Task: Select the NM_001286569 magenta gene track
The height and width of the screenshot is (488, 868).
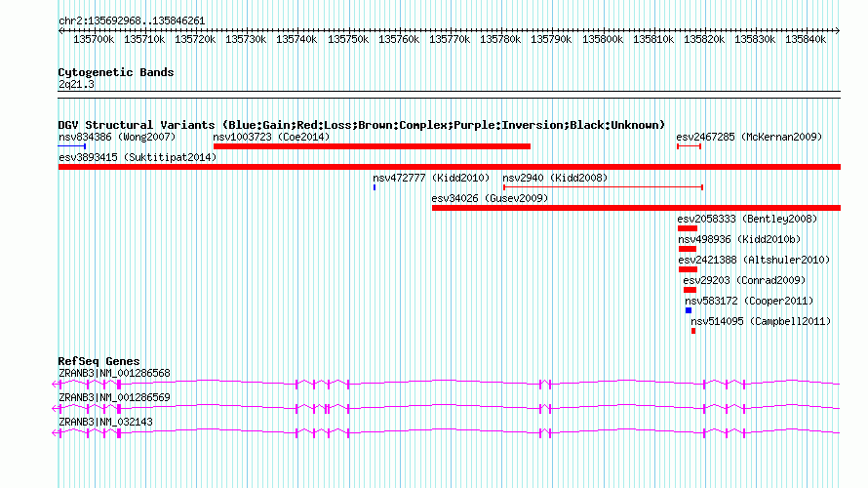Action: [x=446, y=408]
